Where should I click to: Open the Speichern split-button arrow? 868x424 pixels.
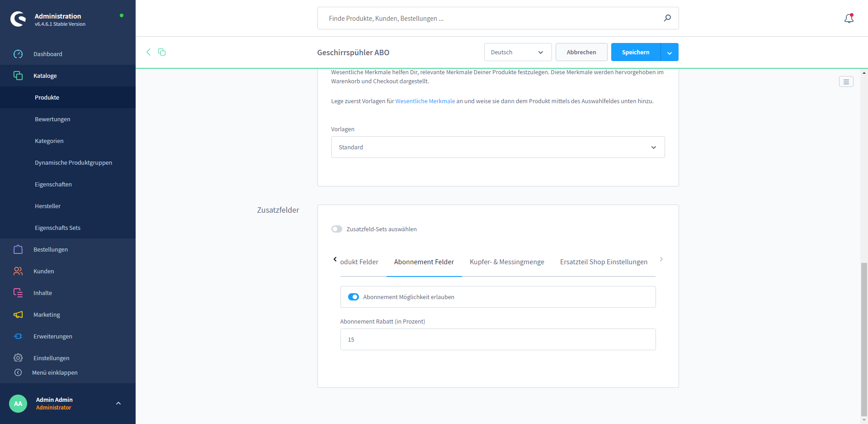click(670, 52)
